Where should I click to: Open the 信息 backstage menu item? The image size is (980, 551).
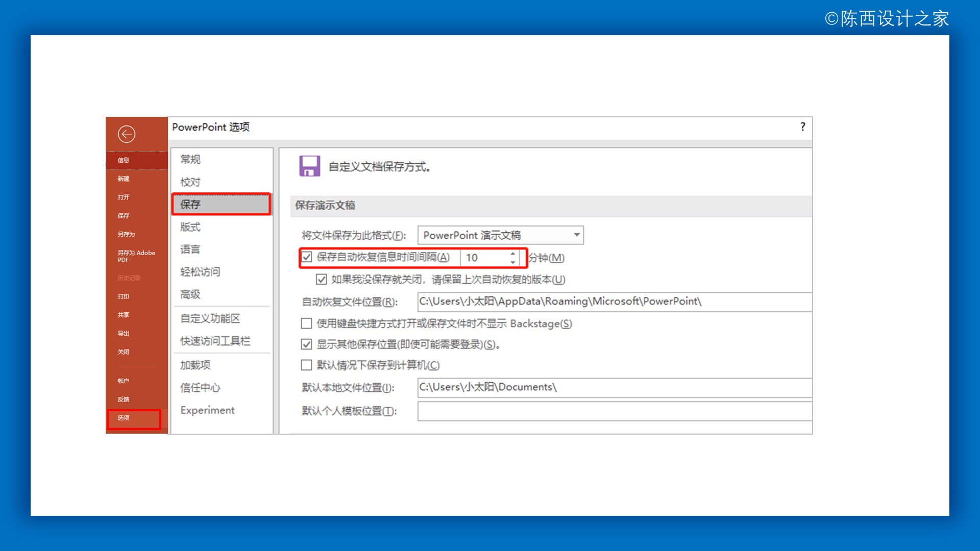pyautogui.click(x=137, y=160)
